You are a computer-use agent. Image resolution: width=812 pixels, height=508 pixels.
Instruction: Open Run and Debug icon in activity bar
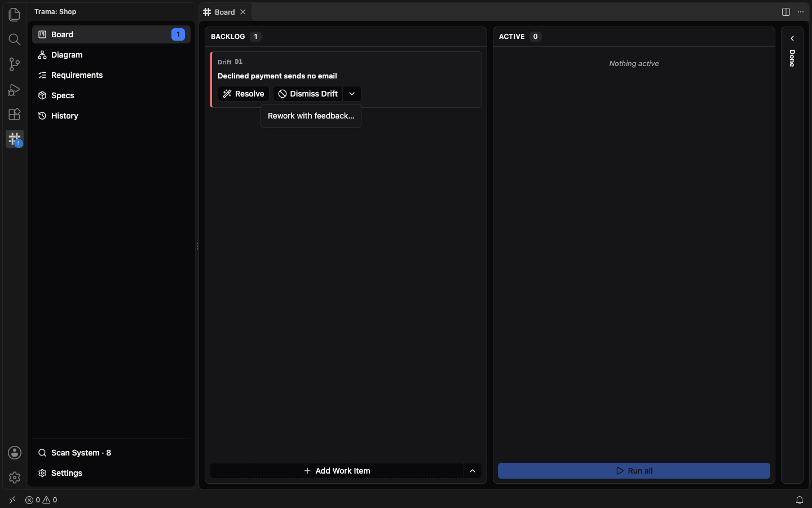(15, 89)
